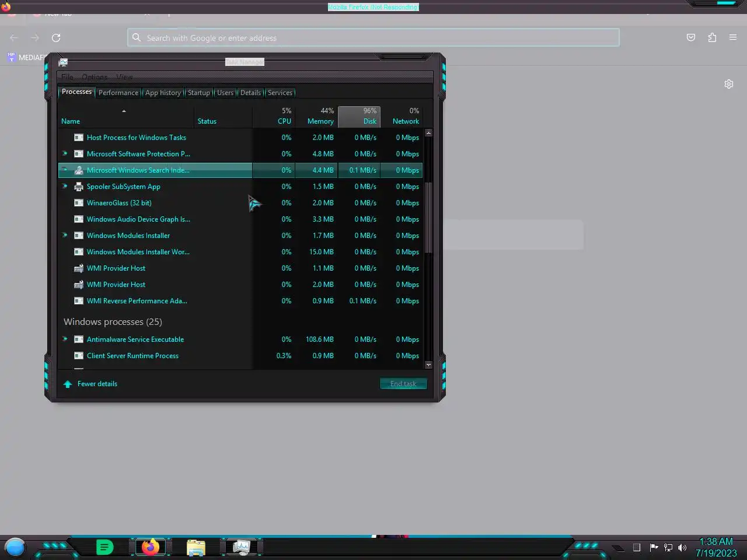Sort processes by the 96% Disk column

(x=359, y=117)
